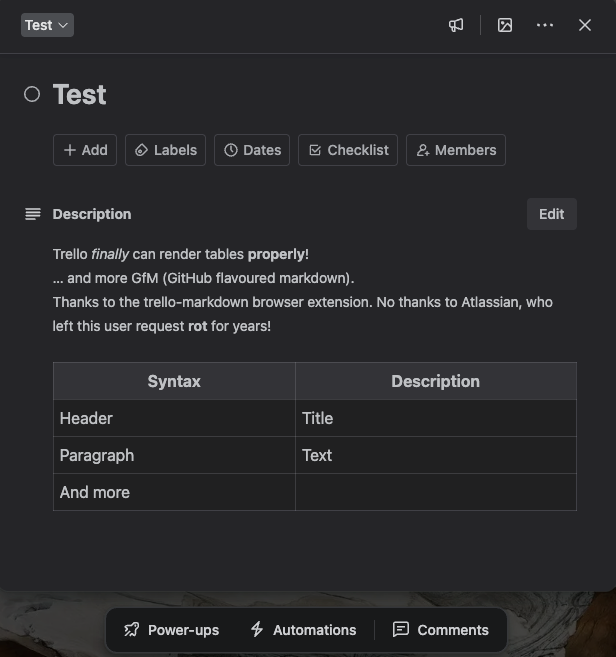This screenshot has width=616, height=657.
Task: Click the Text table cell
Action: coord(436,455)
